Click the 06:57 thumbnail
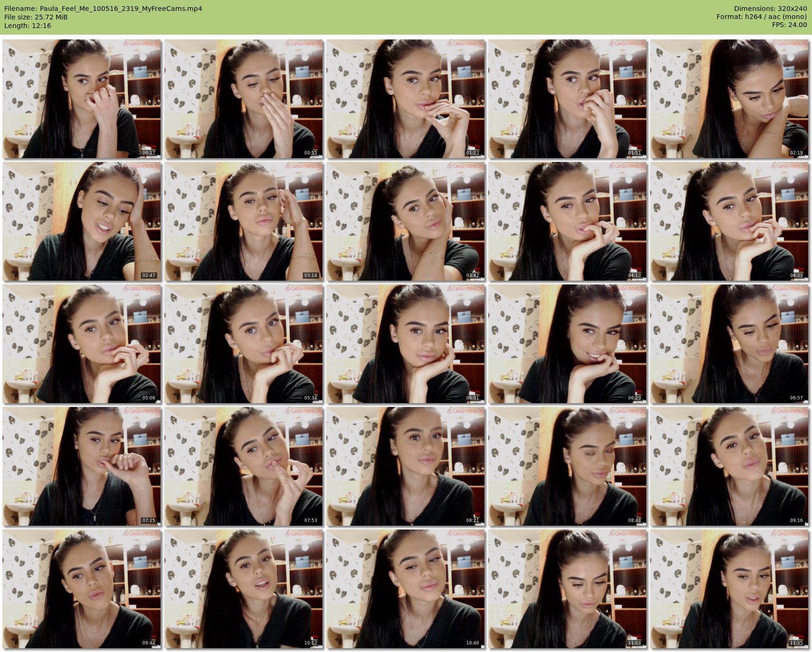Screen dimensions: 812x652 click(x=729, y=344)
